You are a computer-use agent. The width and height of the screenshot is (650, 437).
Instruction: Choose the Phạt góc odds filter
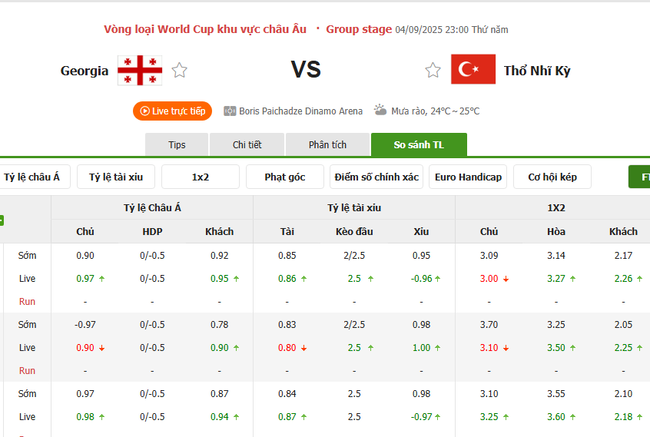pos(284,177)
